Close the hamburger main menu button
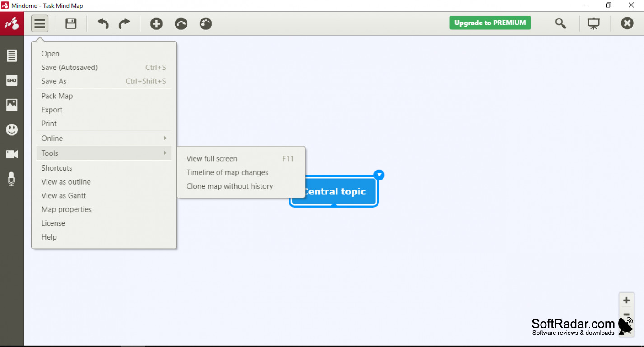The image size is (644, 347). coord(40,23)
